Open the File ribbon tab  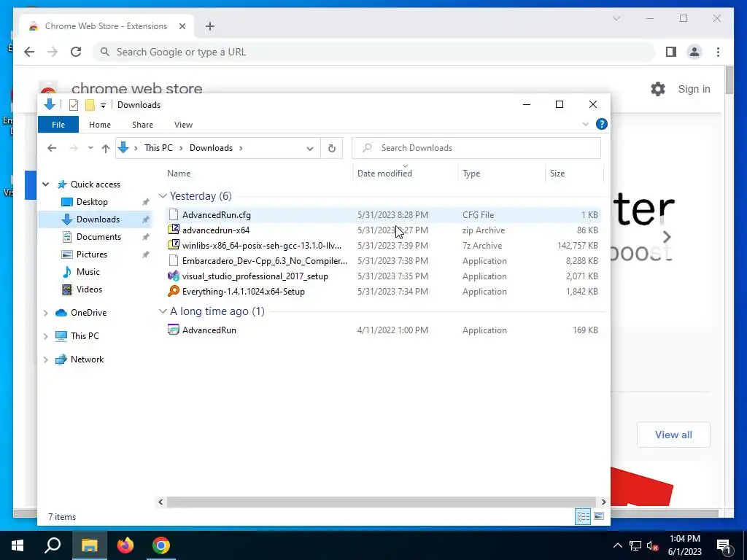click(x=58, y=125)
